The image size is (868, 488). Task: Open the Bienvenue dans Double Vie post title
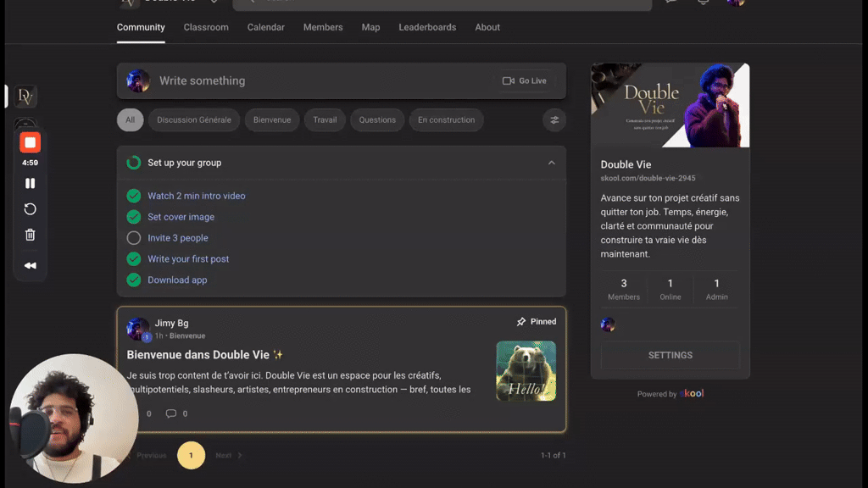tap(205, 355)
